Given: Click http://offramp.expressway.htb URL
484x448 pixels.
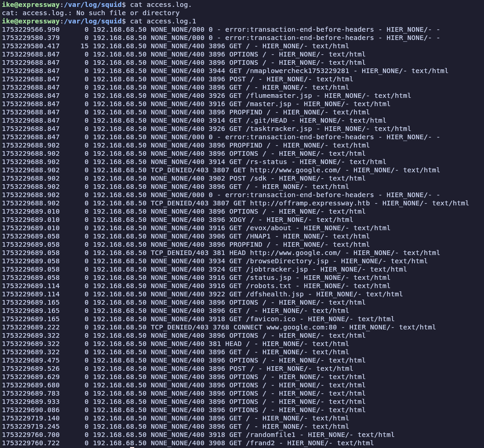Looking at the screenshot, I should point(310,204).
